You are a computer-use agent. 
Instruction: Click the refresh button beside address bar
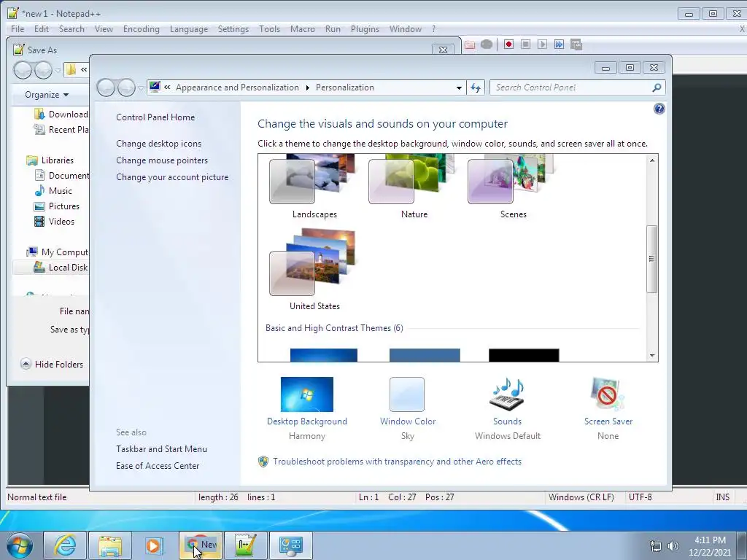[x=476, y=87]
